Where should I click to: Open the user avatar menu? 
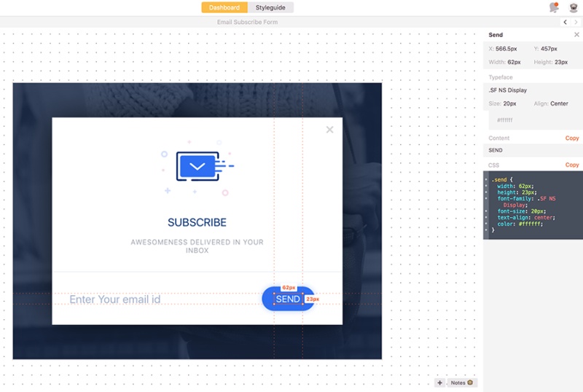(574, 7)
